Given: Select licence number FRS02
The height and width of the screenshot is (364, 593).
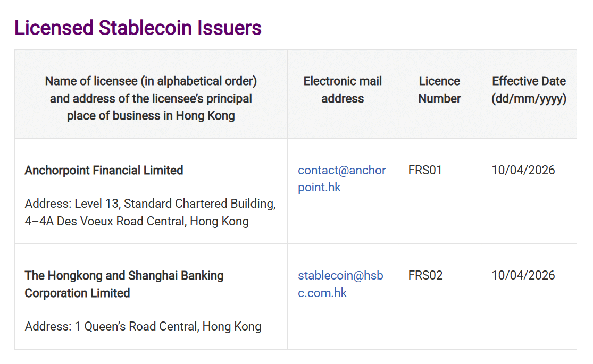Looking at the screenshot, I should [x=425, y=276].
